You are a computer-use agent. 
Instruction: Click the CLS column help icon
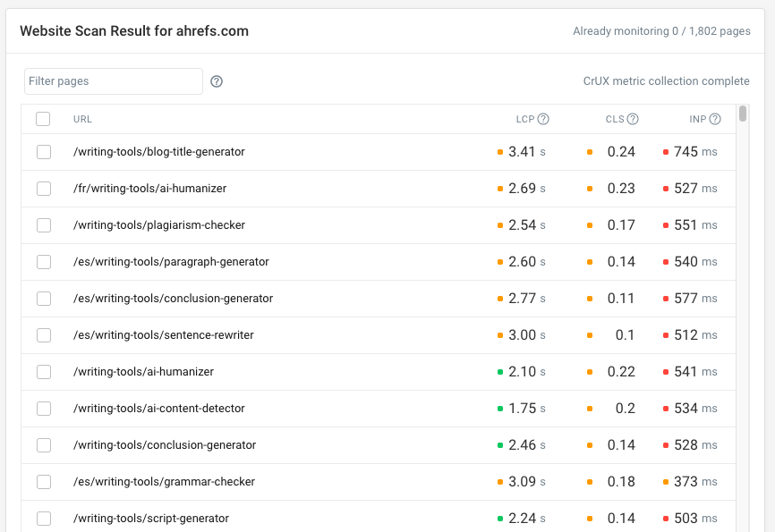pos(633,119)
